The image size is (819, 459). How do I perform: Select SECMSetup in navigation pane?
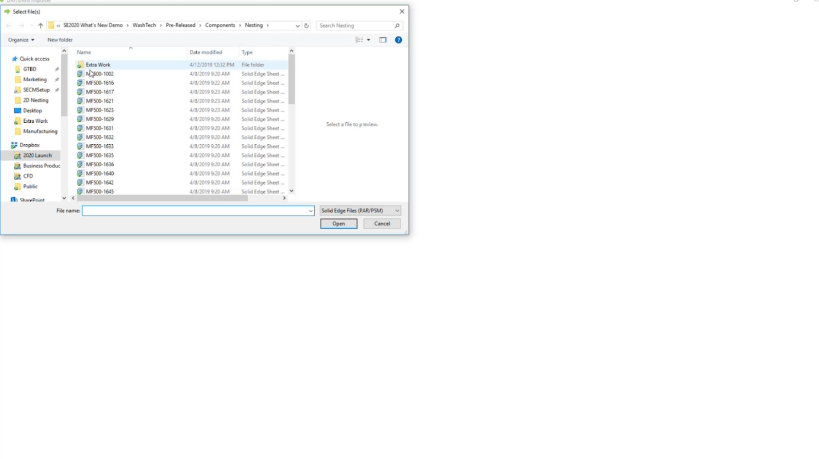point(36,90)
